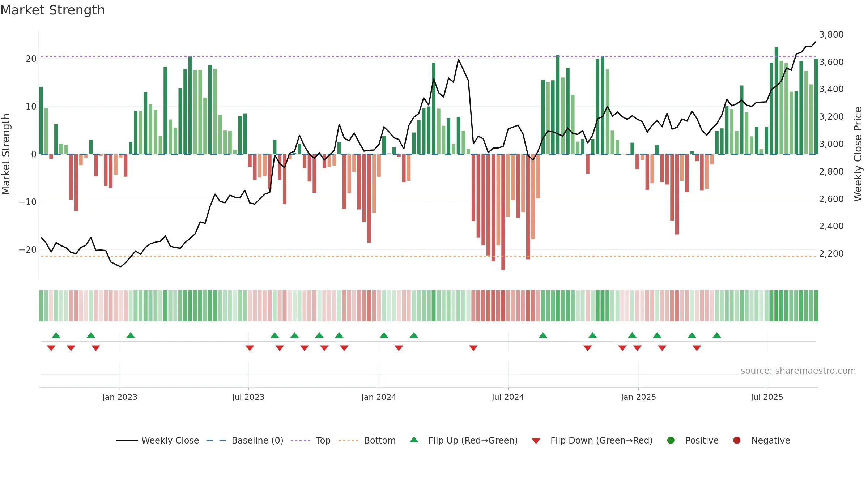This screenshot has width=868, height=488.
Task: Open the source: sharemaestro.com credit
Action: click(798, 371)
